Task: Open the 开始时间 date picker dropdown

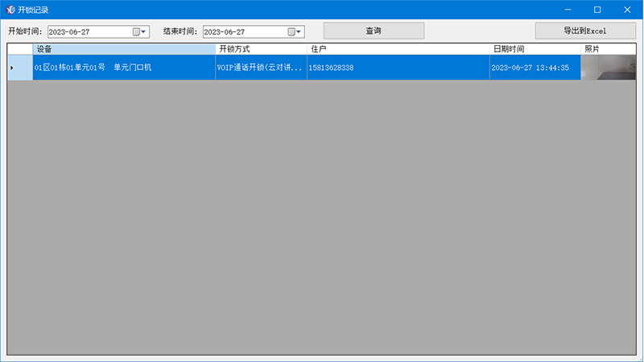Action: tap(139, 31)
